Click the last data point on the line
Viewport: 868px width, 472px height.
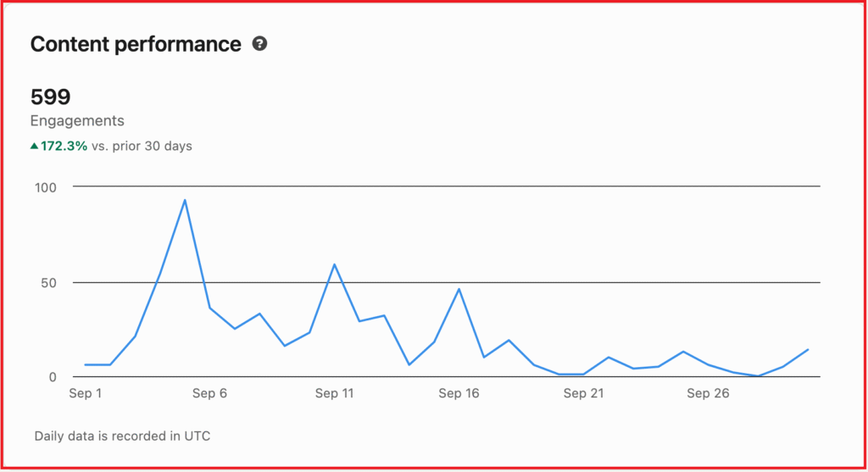(x=808, y=349)
